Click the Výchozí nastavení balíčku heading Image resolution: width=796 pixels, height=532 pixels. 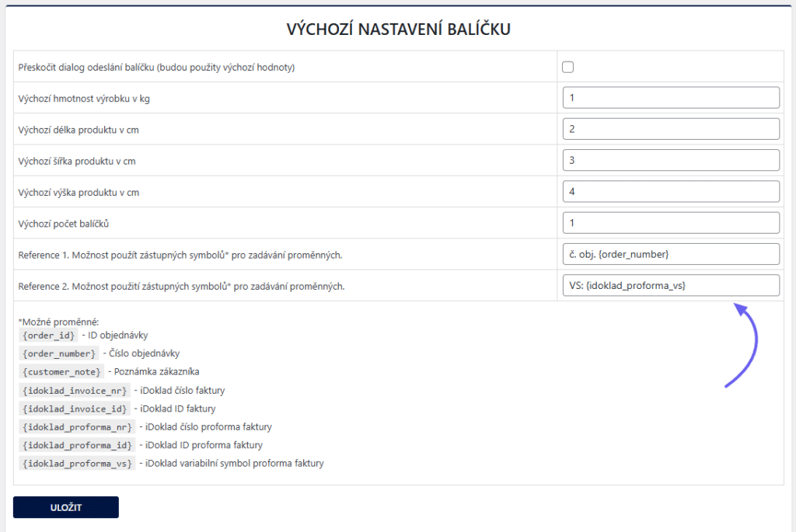coord(398,28)
